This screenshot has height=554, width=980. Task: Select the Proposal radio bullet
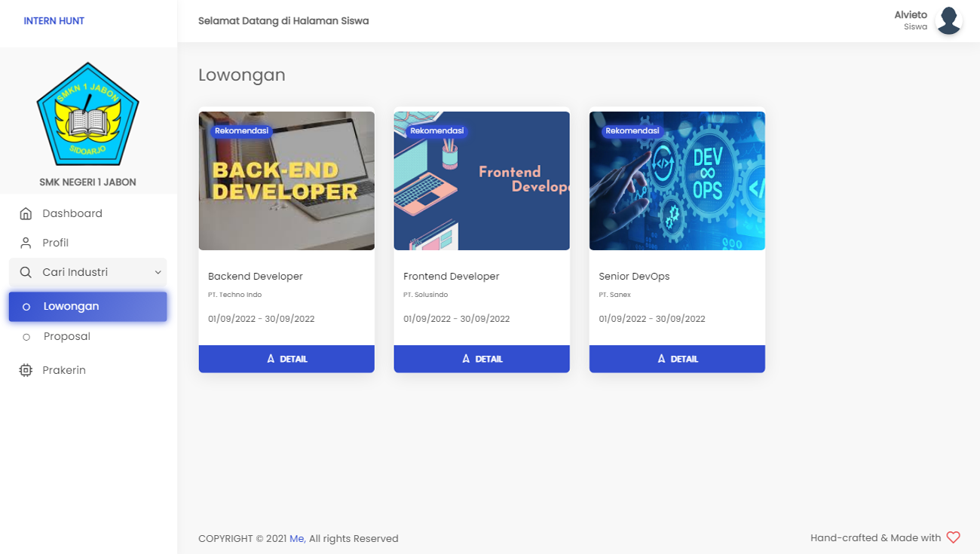click(26, 336)
